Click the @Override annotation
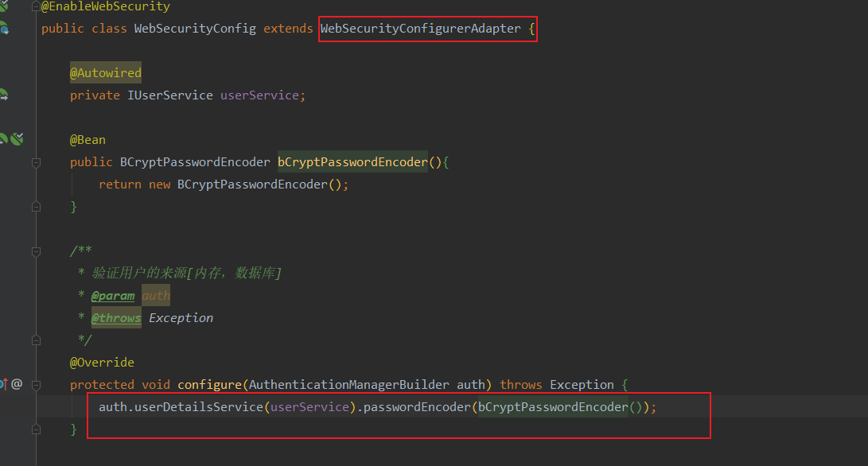868x466 pixels. pos(102,362)
